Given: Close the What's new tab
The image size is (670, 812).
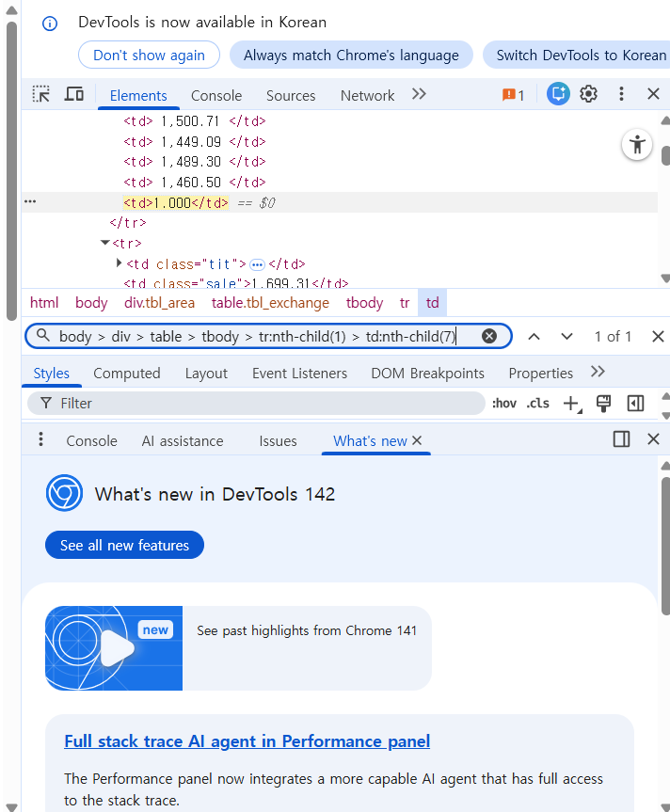Looking at the screenshot, I should [417, 440].
